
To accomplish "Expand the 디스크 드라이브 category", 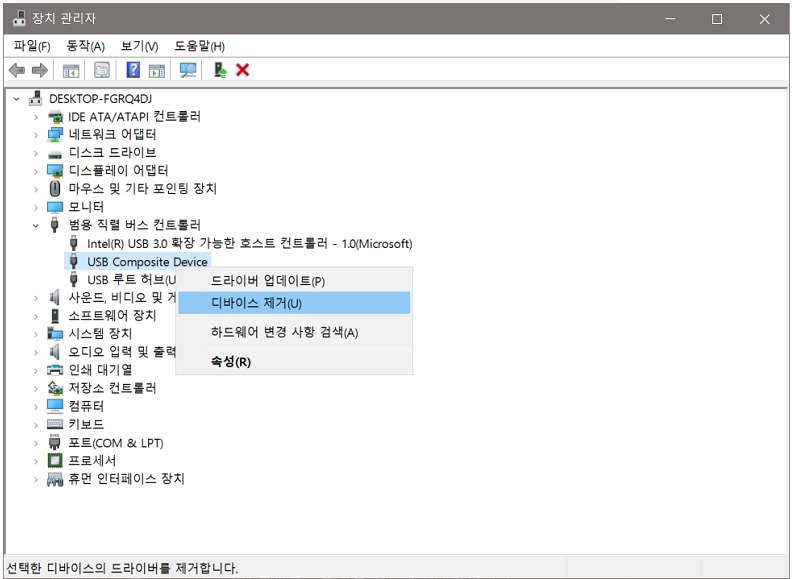I will click(x=35, y=153).
